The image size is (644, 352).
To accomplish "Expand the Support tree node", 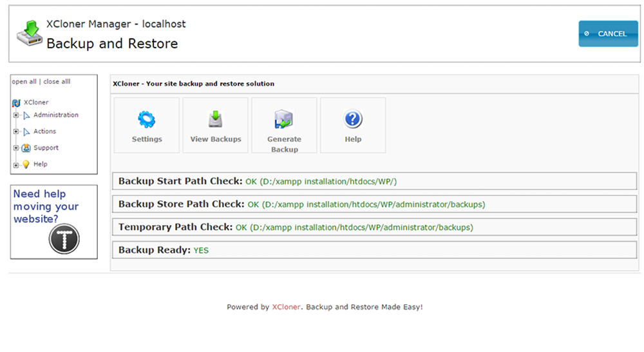I will 15,148.
